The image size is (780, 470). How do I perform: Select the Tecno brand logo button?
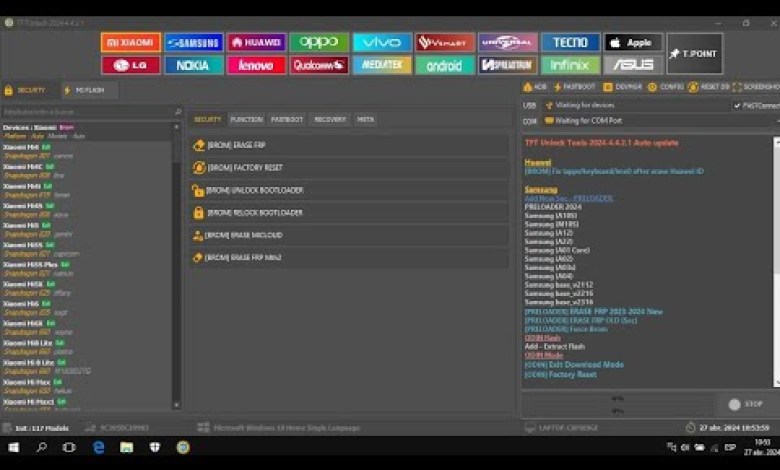pyautogui.click(x=570, y=43)
